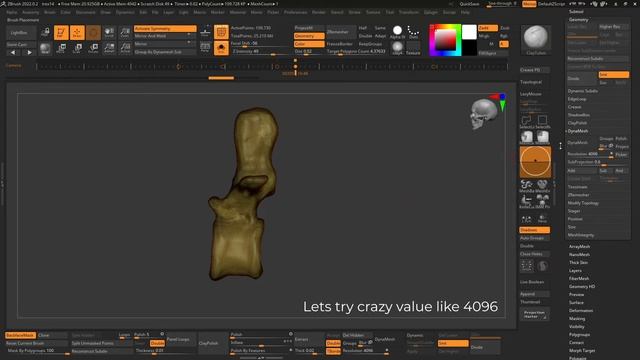The width and height of the screenshot is (640, 360).
Task: Open the Document menu
Action: [x=85, y=12]
